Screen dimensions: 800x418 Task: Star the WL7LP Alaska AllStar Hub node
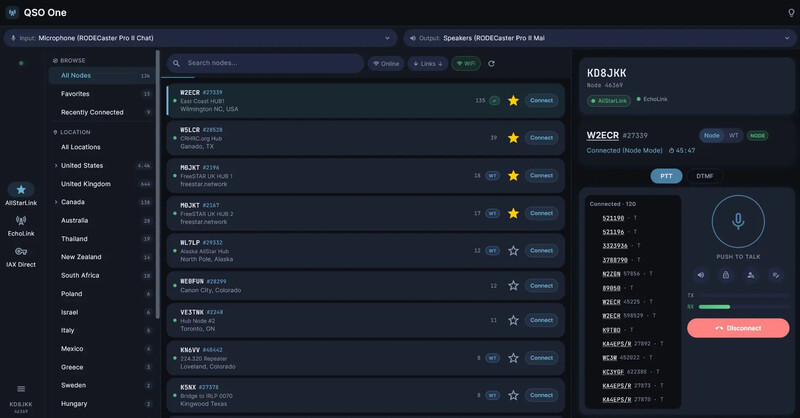(x=513, y=251)
